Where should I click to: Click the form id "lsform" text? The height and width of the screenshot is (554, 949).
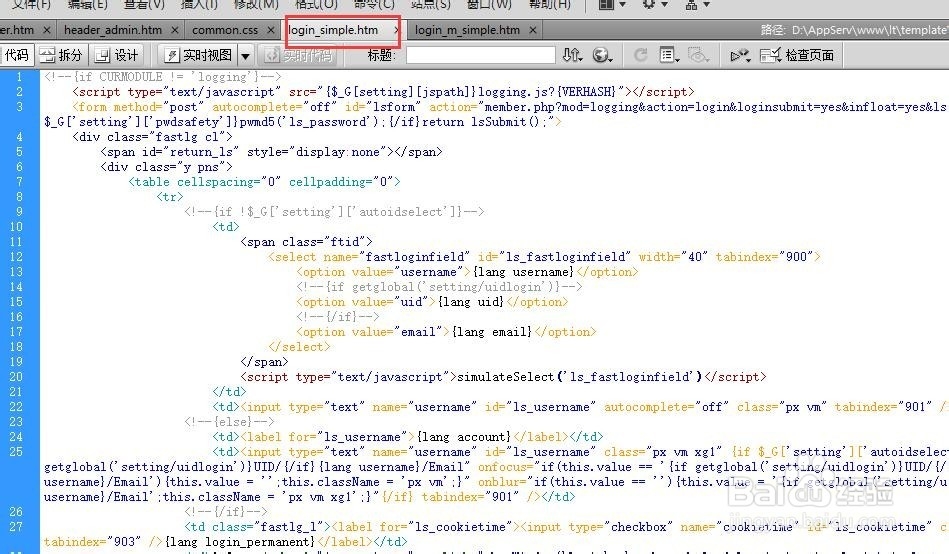(x=383, y=107)
